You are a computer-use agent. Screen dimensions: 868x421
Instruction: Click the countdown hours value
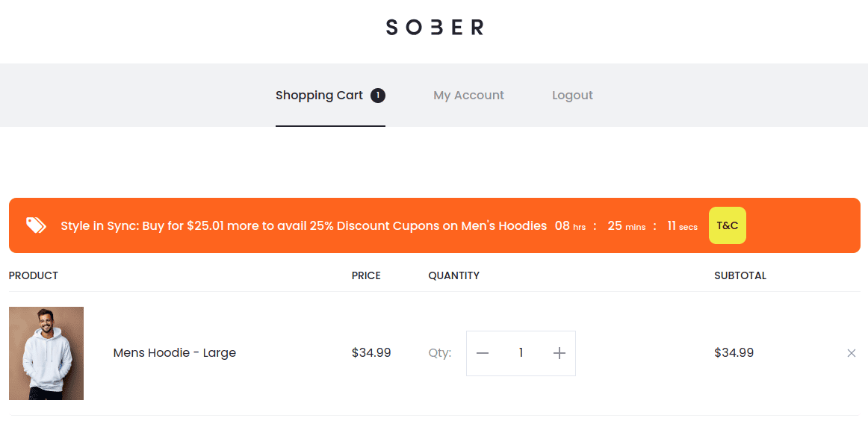(x=562, y=225)
